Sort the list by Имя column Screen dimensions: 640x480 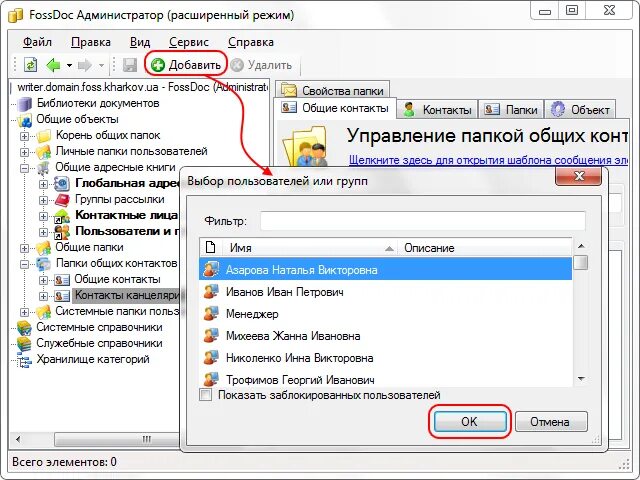[309, 248]
